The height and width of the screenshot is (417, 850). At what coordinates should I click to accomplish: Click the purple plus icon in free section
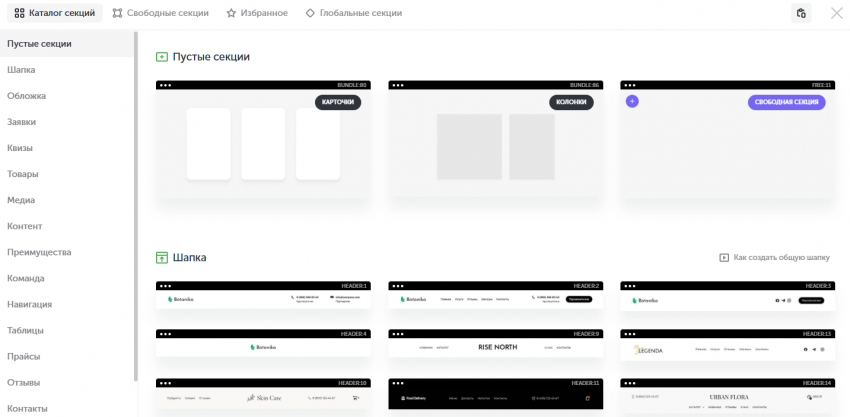[632, 101]
